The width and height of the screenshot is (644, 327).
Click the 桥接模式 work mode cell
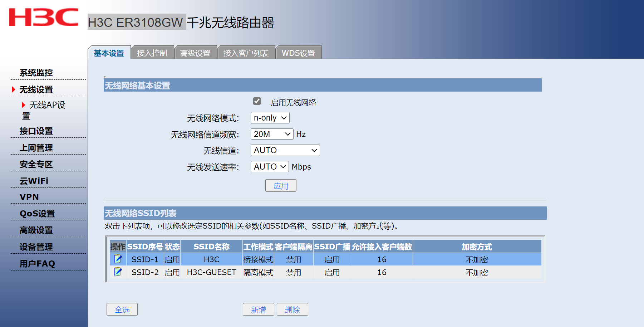coord(258,259)
